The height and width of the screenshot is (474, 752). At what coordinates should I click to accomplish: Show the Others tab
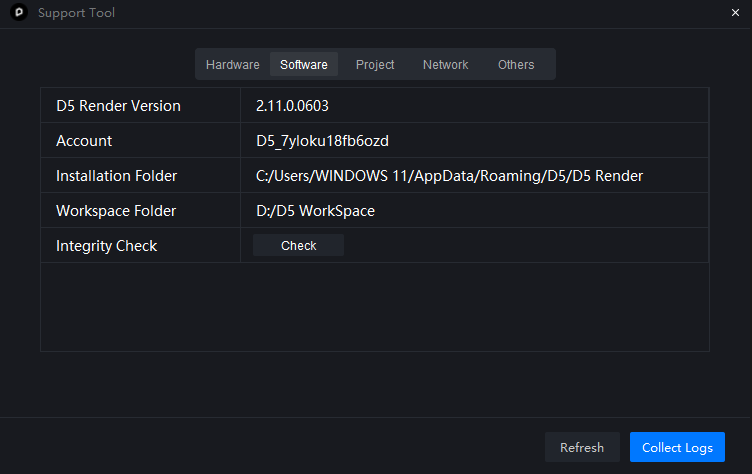(516, 64)
